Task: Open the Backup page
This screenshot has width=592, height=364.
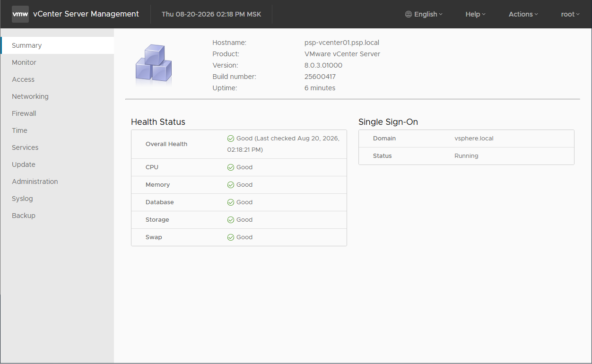Action: tap(57, 216)
